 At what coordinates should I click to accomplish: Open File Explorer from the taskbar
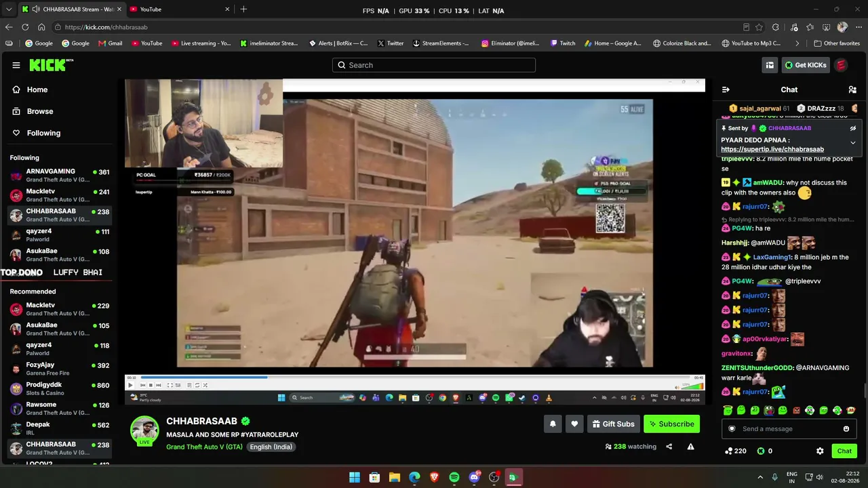395,477
